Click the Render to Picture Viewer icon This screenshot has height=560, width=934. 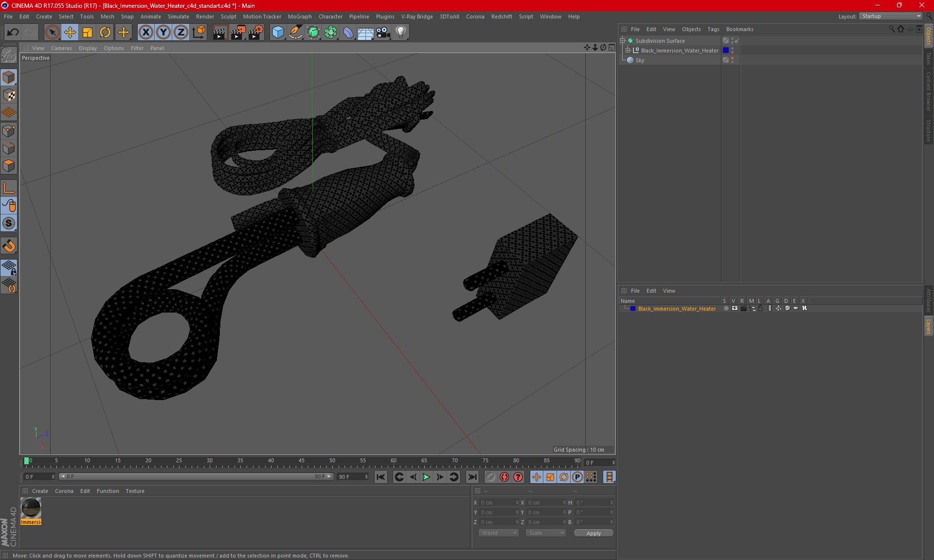[x=238, y=33]
